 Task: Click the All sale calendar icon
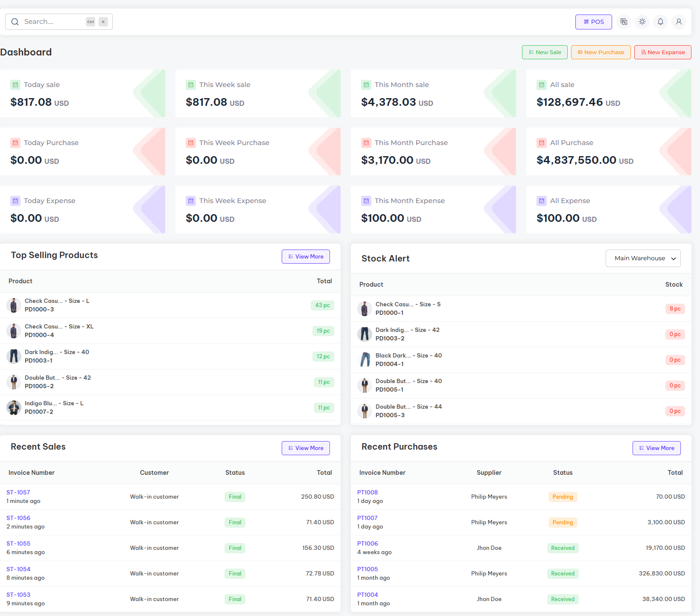pyautogui.click(x=542, y=85)
